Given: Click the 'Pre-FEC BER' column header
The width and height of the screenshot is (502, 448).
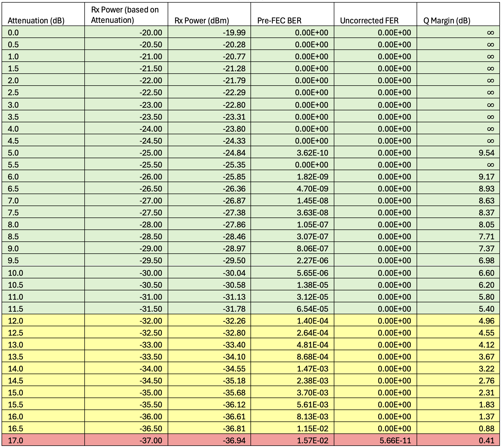Looking at the screenshot, I should tap(292, 14).
